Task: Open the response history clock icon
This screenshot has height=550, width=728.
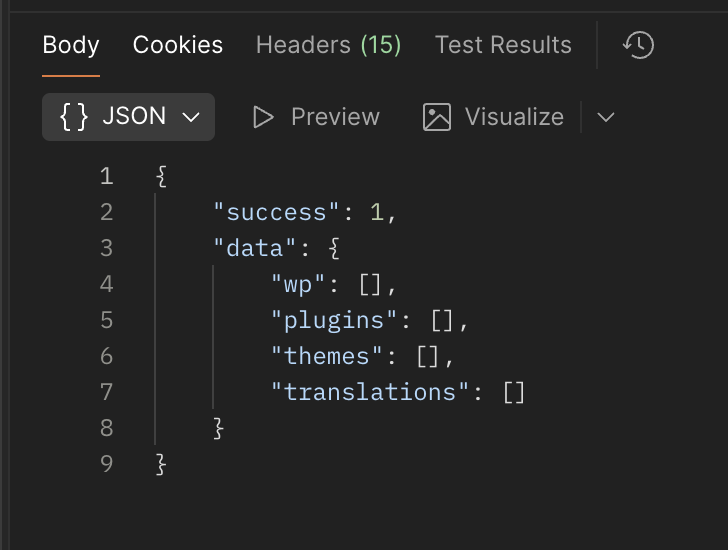Action: coord(638,45)
